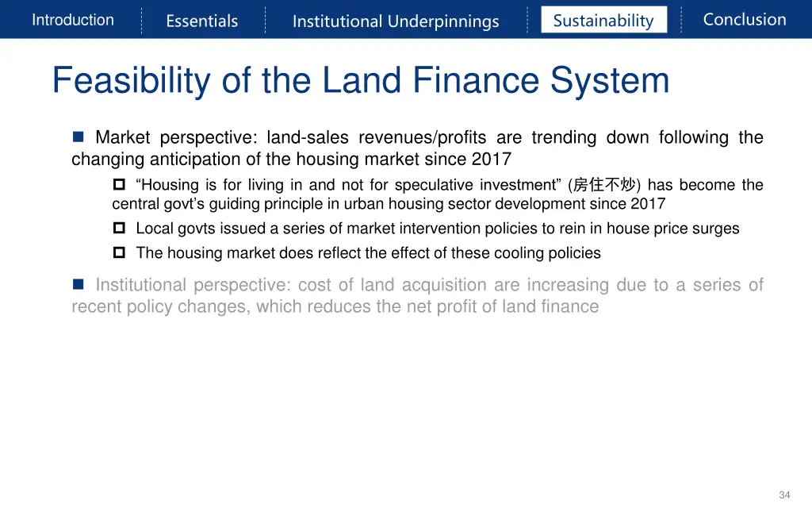This screenshot has height=508, width=812.
Task: Click the "cooling policies" sub-bullet sentence
Action: [368, 253]
